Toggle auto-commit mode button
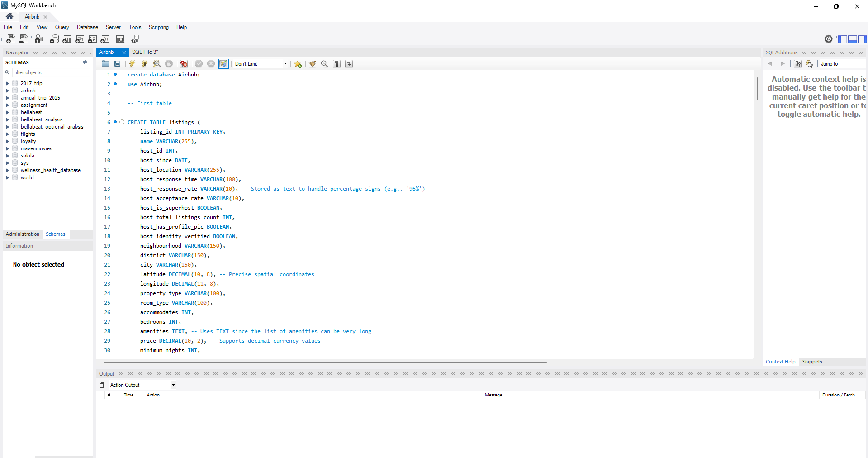This screenshot has height=458, width=868. point(223,64)
